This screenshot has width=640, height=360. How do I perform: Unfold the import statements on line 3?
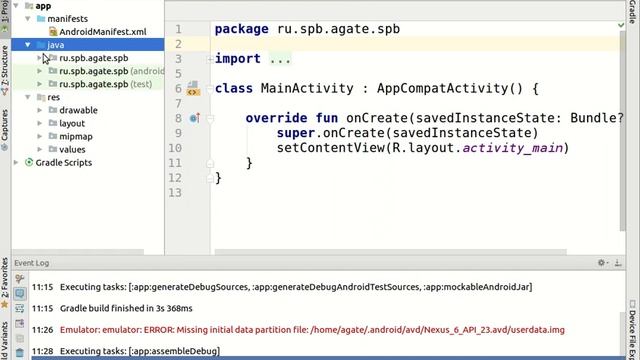click(x=210, y=59)
